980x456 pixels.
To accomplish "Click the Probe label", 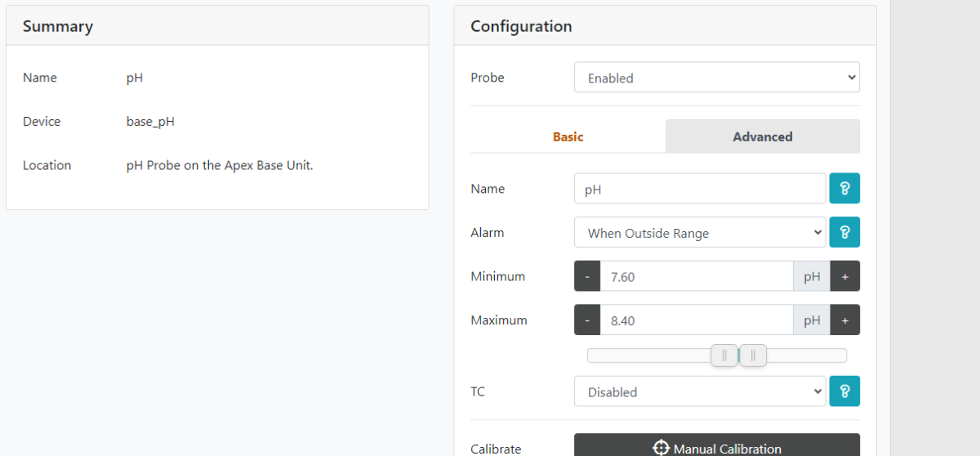I will [x=488, y=78].
